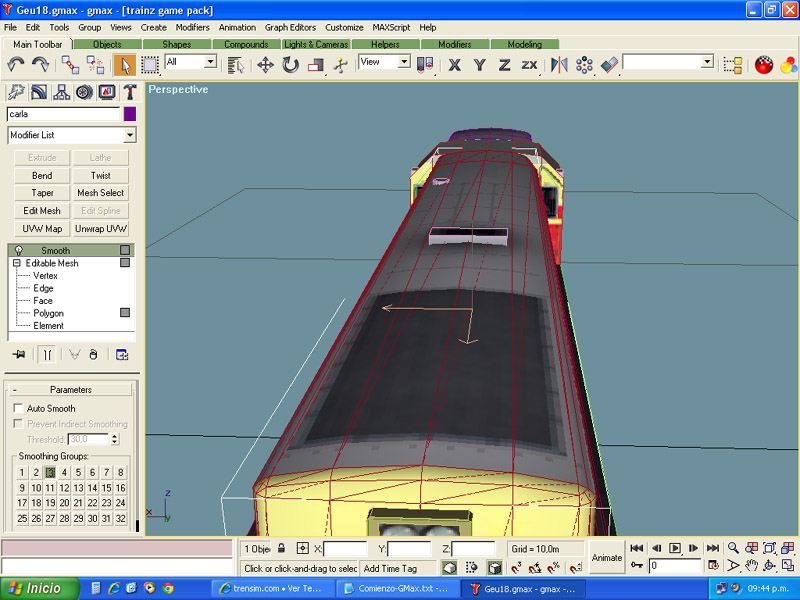Toggle the selection lock padlock
The width and height of the screenshot is (800, 600).
click(282, 549)
